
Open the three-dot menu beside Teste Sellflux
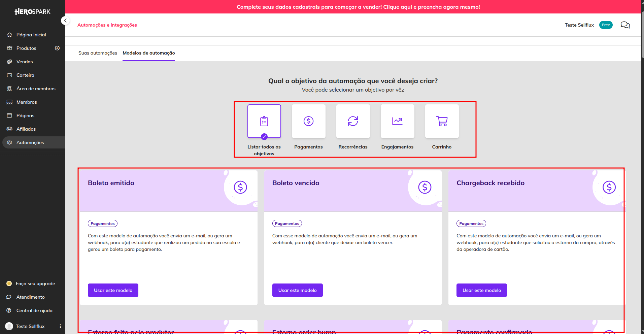[x=60, y=326]
